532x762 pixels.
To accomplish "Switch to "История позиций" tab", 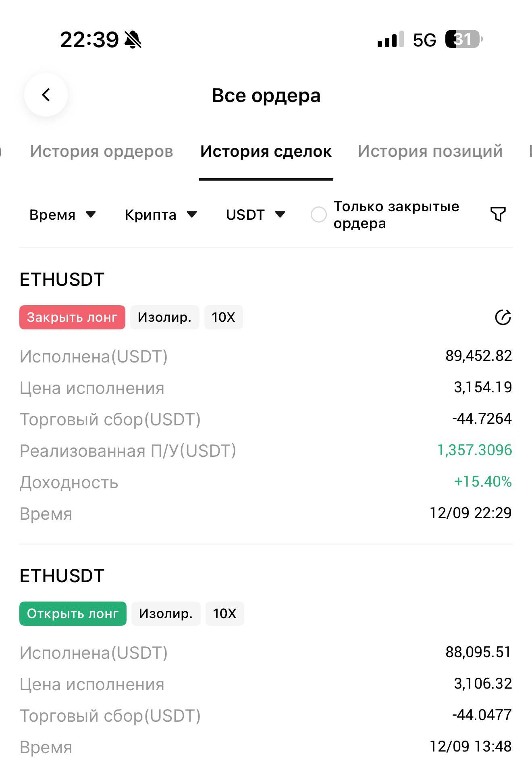I will (430, 151).
